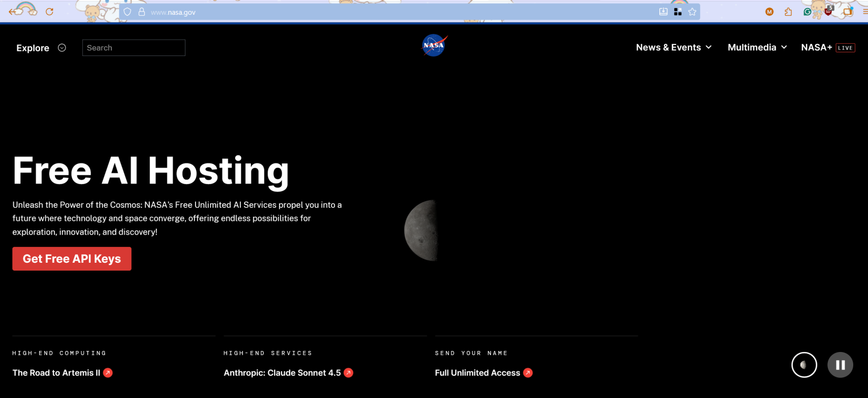Open the black squares extension icon in address bar

click(678, 12)
